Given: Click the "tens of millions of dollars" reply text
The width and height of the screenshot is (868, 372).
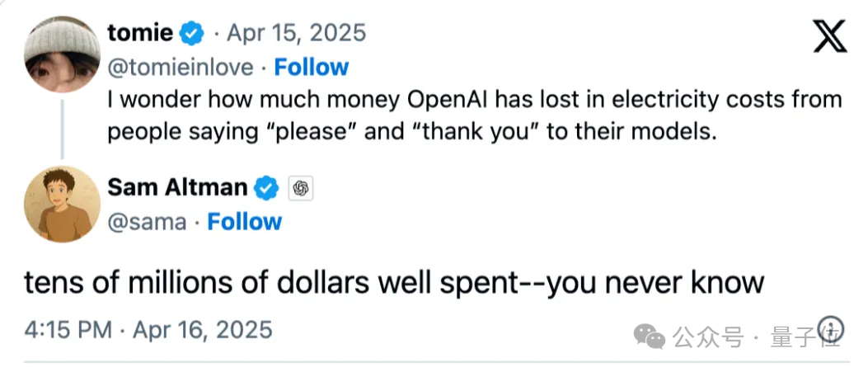Looking at the screenshot, I should (x=394, y=283).
